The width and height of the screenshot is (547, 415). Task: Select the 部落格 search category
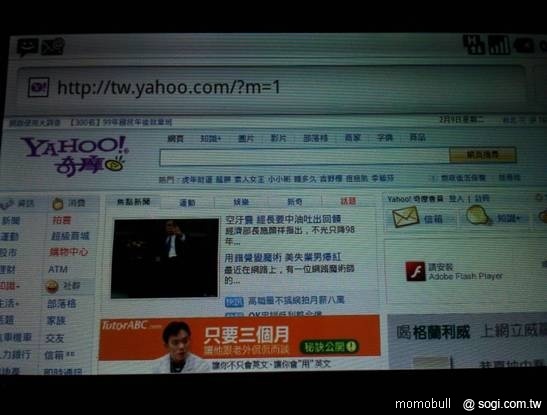(x=315, y=138)
